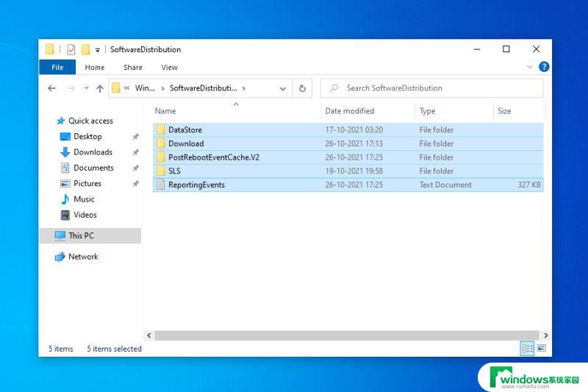Screen dimensions: 588x392
Task: Expand the ribbon with the chevron
Action: (529, 67)
